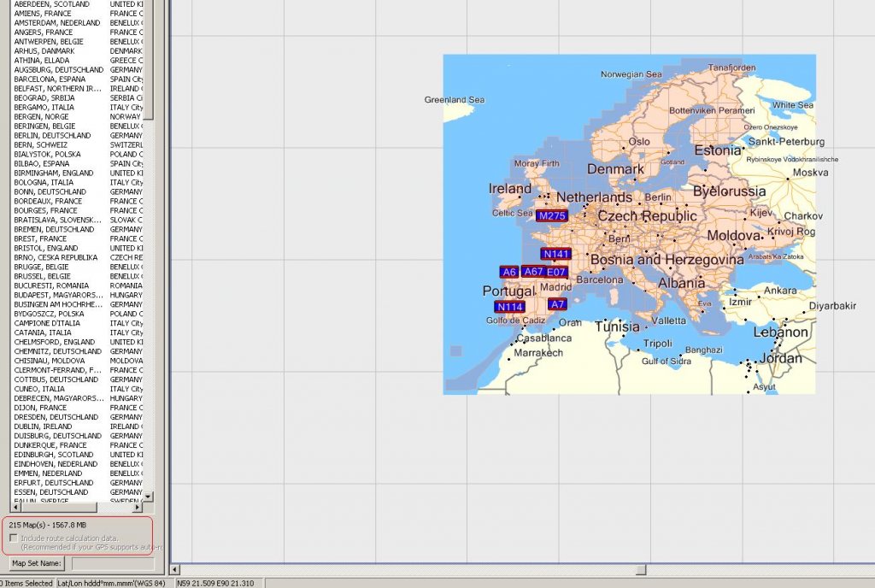Click the A7 highway shield
The height and width of the screenshot is (588, 875).
pyautogui.click(x=557, y=304)
